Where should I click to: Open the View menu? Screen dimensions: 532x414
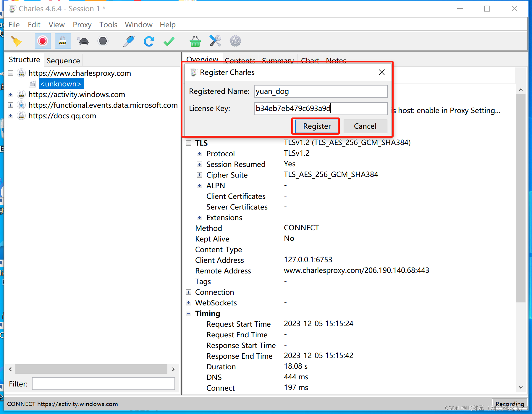(x=56, y=25)
